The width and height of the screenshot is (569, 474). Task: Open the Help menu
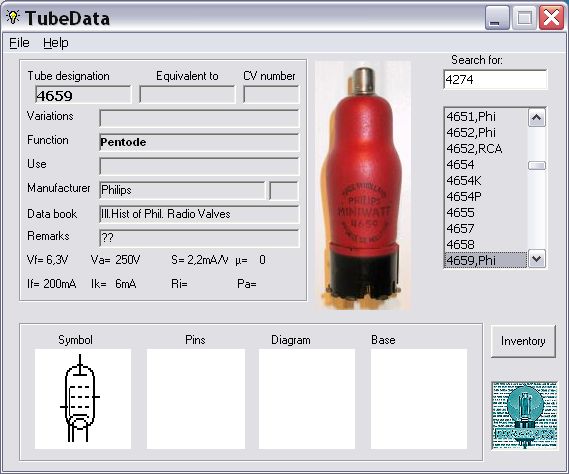pyautogui.click(x=56, y=43)
